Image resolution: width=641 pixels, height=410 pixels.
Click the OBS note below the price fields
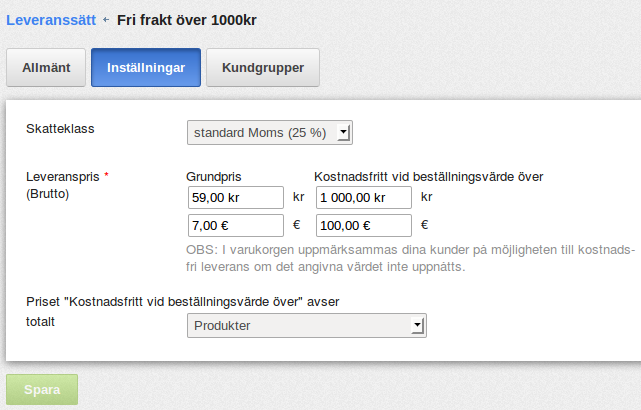point(410,258)
